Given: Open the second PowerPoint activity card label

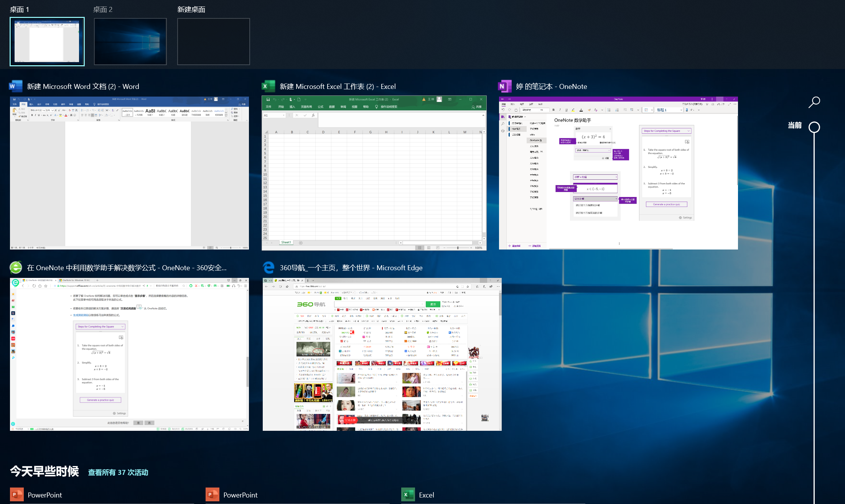Looking at the screenshot, I should [240, 495].
